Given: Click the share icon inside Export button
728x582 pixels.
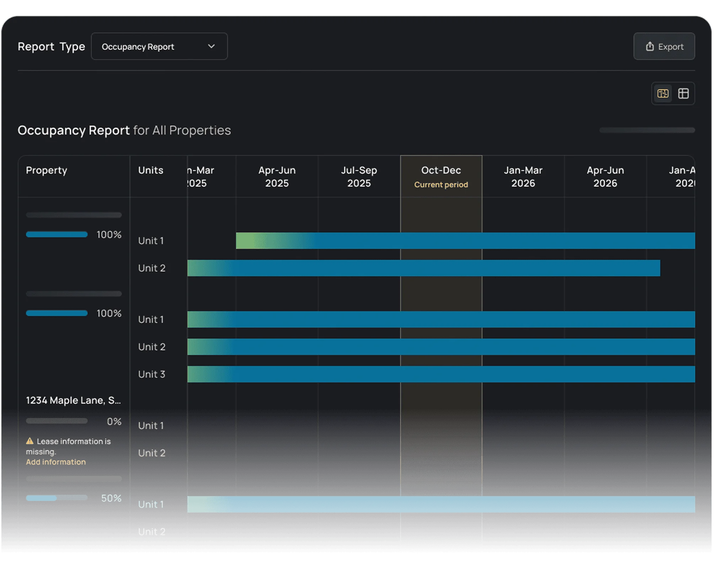Looking at the screenshot, I should click(x=650, y=46).
